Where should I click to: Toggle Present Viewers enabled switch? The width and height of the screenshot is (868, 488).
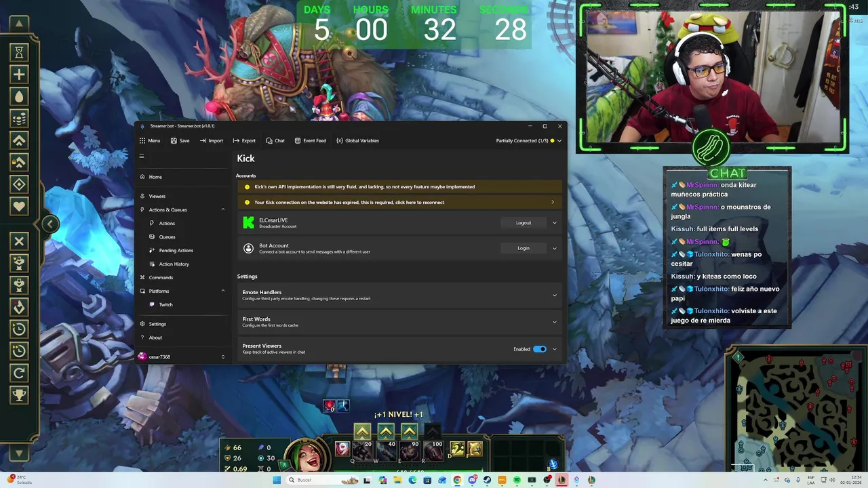pyautogui.click(x=540, y=349)
